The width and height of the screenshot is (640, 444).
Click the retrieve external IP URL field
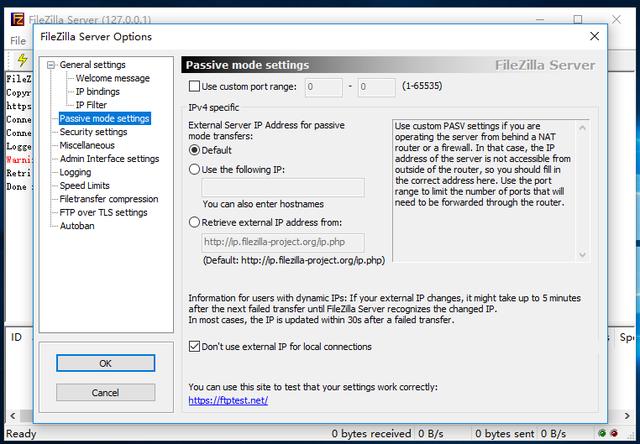pos(283,242)
